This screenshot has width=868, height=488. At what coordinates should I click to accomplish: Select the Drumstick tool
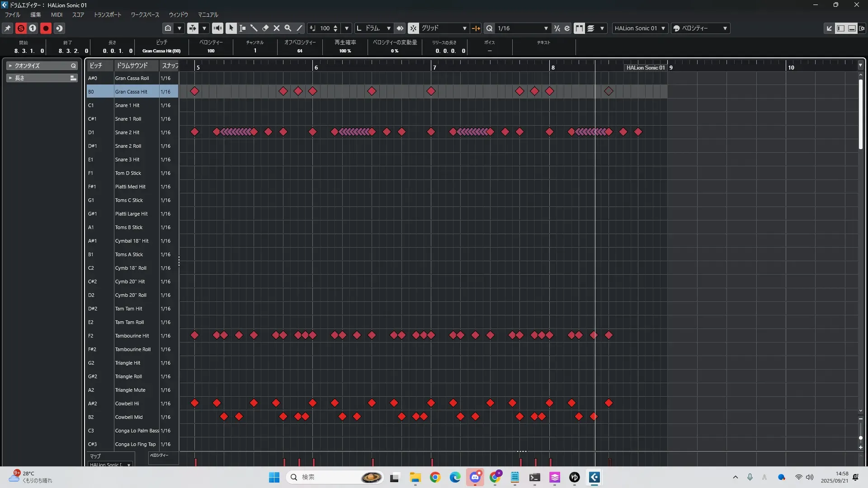click(254, 28)
